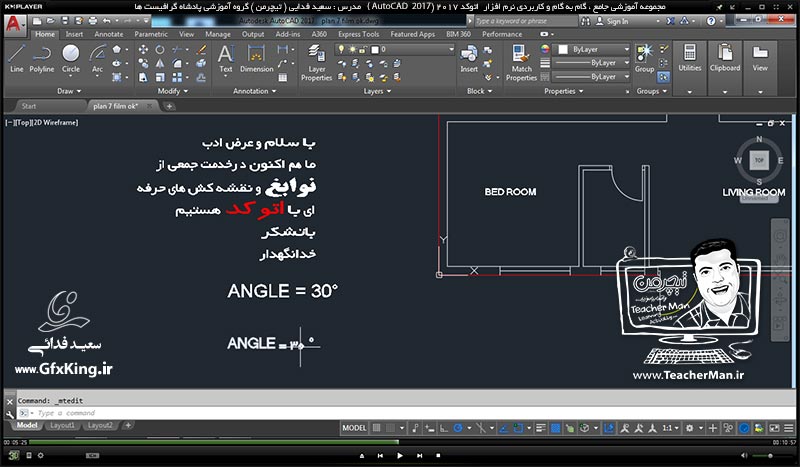The image size is (800, 467).
Task: Select the Polyline tool
Action: point(41,59)
